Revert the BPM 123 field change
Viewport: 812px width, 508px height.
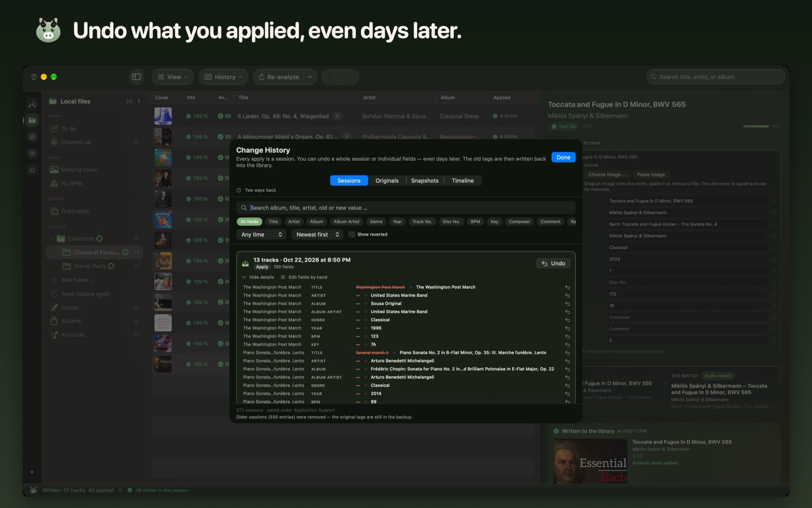pos(567,336)
